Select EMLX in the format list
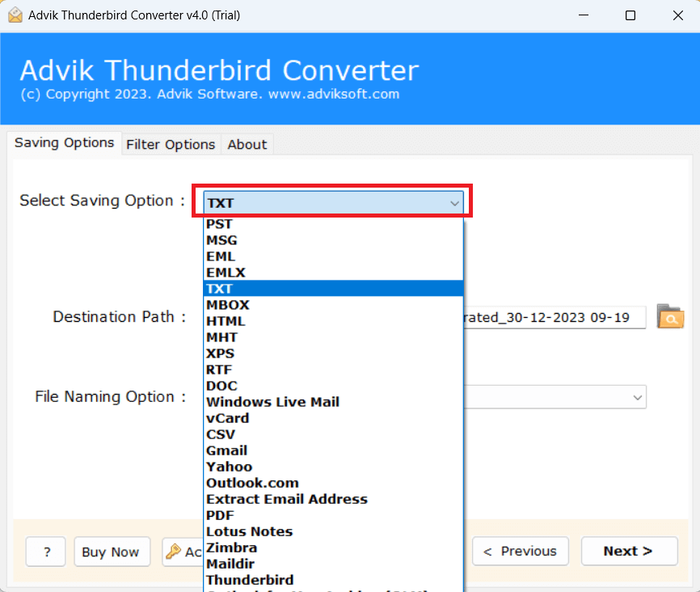Viewport: 700px width, 592px height. pos(334,272)
